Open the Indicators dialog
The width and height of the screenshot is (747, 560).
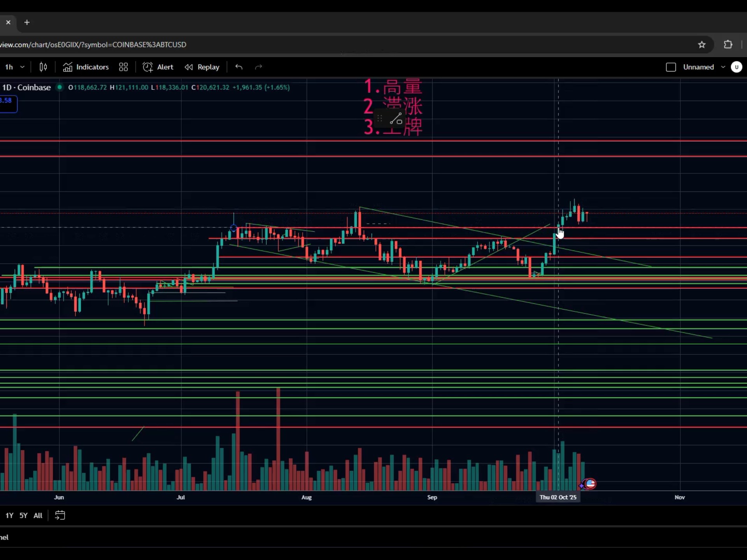pyautogui.click(x=86, y=67)
